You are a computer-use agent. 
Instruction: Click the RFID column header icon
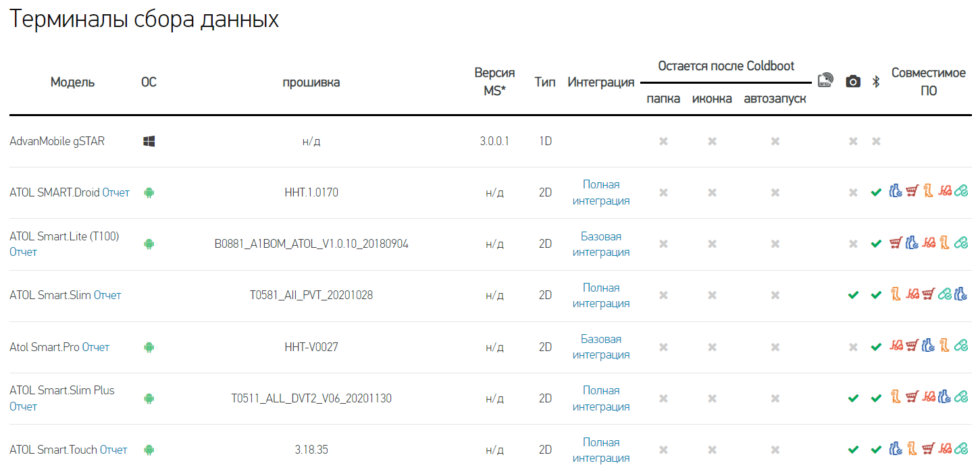(825, 81)
